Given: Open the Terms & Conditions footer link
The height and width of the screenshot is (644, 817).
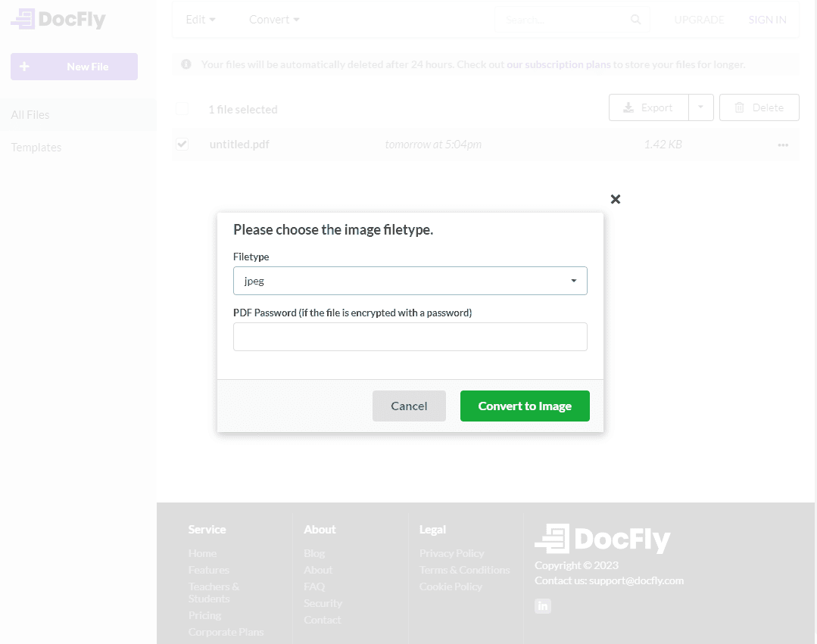Looking at the screenshot, I should (x=464, y=570).
